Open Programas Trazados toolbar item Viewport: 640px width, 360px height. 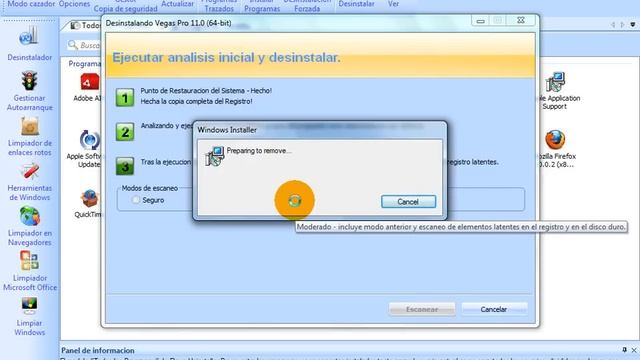pyautogui.click(x=219, y=6)
